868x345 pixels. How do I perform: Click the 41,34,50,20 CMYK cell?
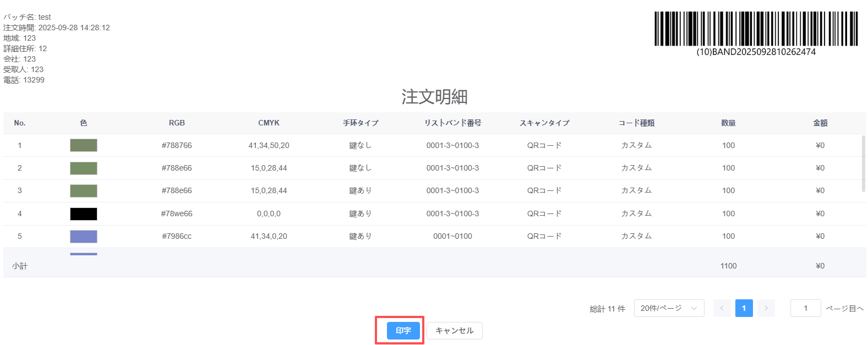269,145
